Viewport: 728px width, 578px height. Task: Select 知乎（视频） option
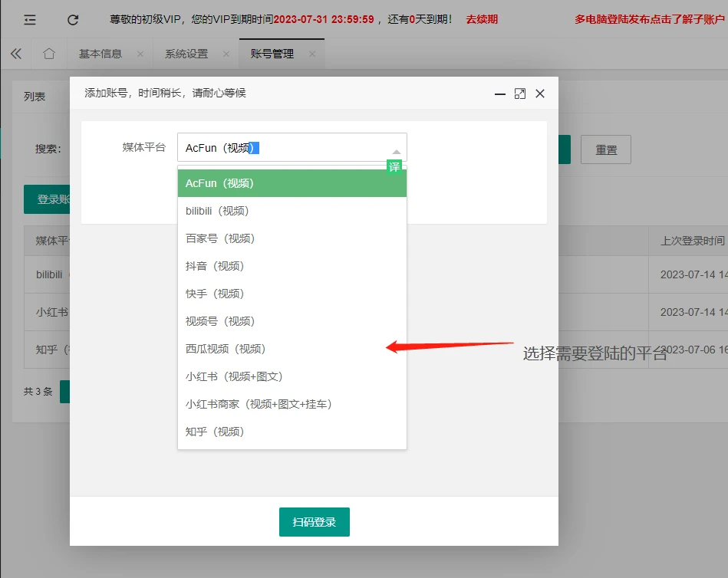tap(292, 432)
